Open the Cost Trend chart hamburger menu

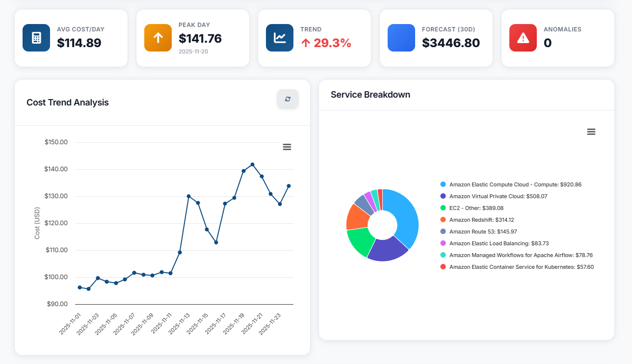[x=287, y=147]
